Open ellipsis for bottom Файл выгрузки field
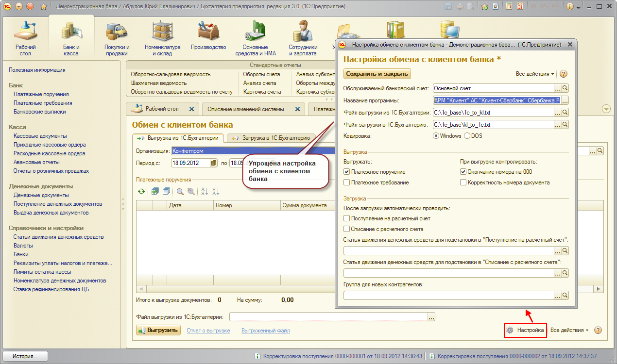The image size is (617, 364). 431,317
